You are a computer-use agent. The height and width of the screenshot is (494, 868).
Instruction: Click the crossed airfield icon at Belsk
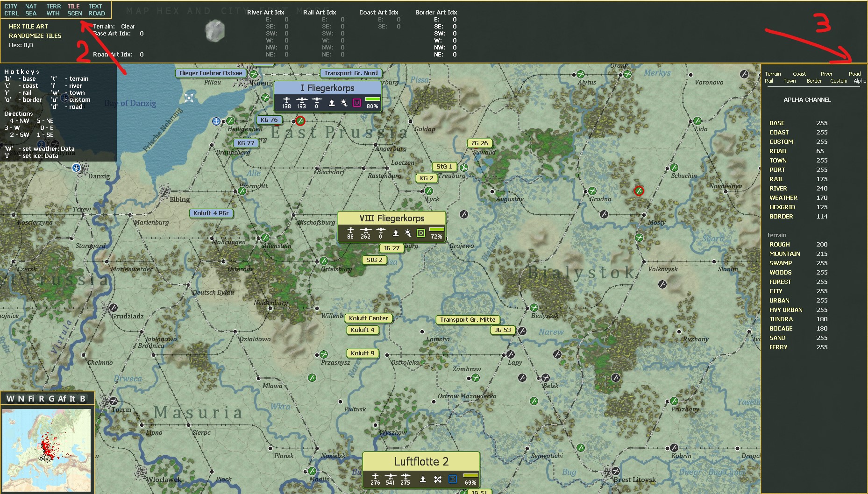click(x=546, y=378)
